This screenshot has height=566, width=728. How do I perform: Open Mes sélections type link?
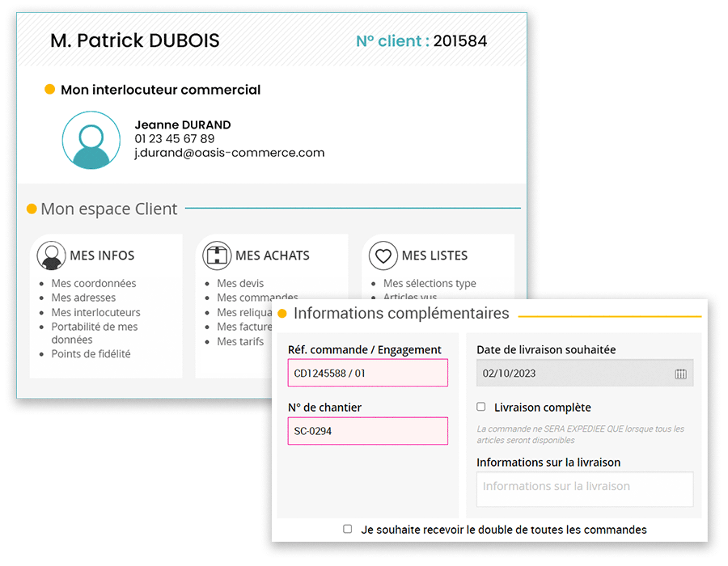coord(430,283)
